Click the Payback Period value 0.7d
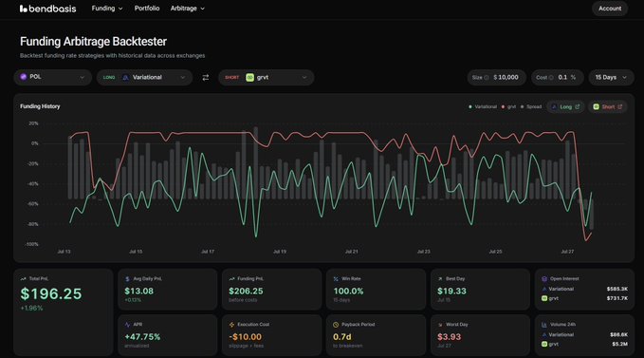This screenshot has height=358, width=644. tap(342, 336)
